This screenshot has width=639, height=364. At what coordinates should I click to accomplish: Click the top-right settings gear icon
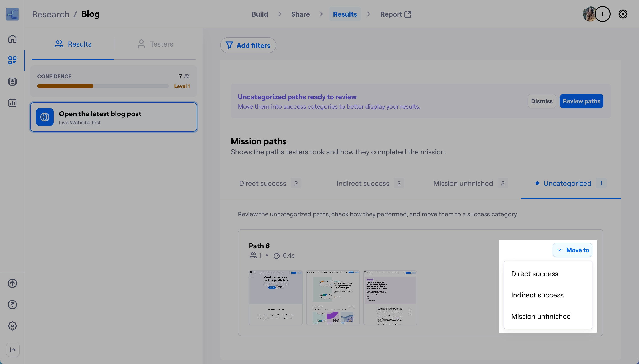click(623, 14)
